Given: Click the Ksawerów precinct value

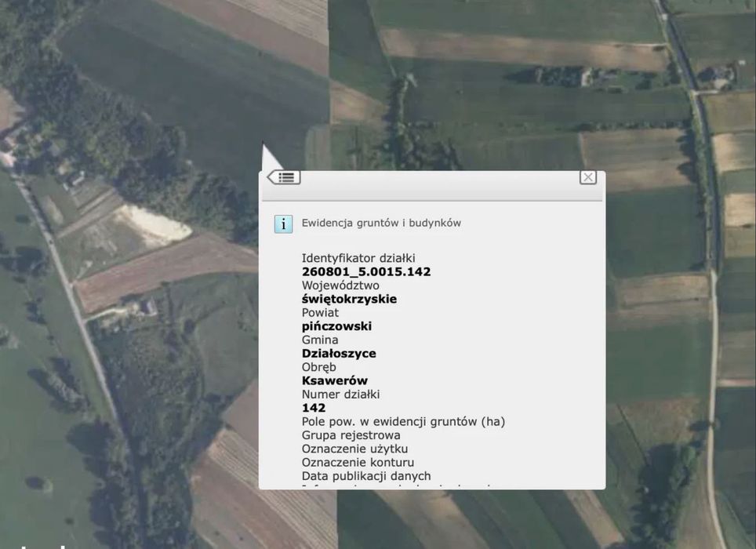Looking at the screenshot, I should [335, 381].
